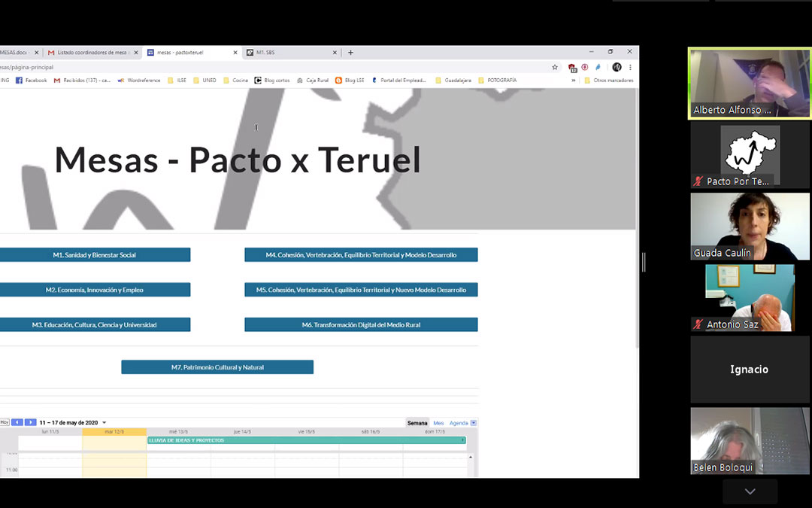Viewport: 812px width, 508px height.
Task: Open the LLUVIA DE IDEAS Y PROYECTOS event
Action: coord(307,440)
